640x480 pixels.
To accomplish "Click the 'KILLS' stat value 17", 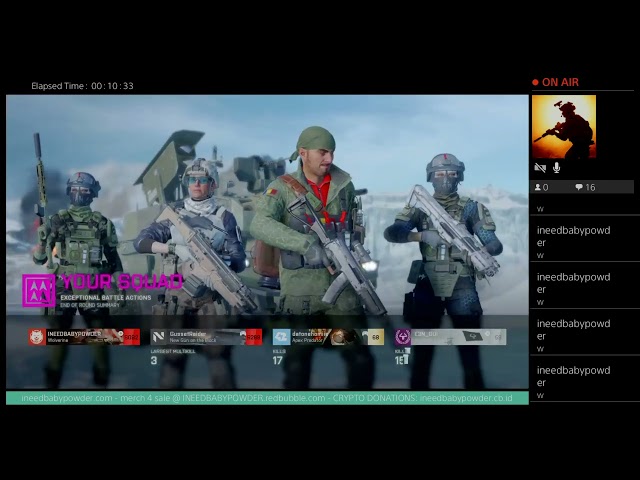I will click(278, 360).
